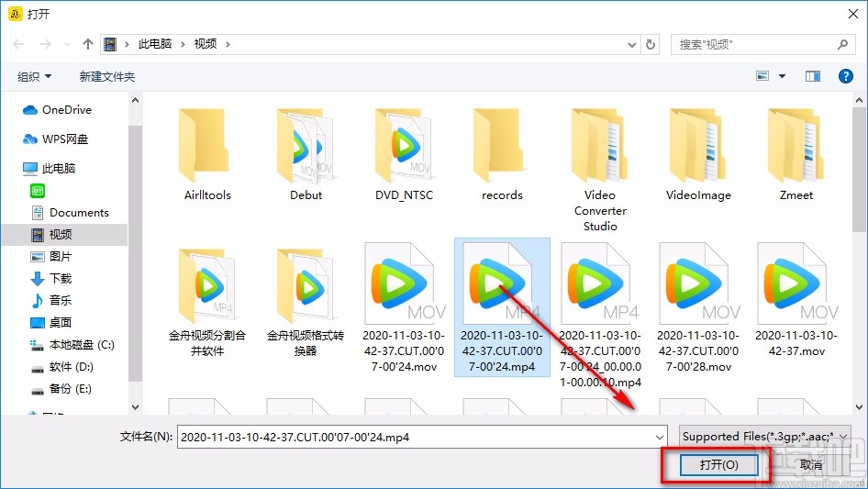Image resolution: width=868 pixels, height=489 pixels.
Task: Open the view options dropdown arrow
Action: [x=782, y=76]
